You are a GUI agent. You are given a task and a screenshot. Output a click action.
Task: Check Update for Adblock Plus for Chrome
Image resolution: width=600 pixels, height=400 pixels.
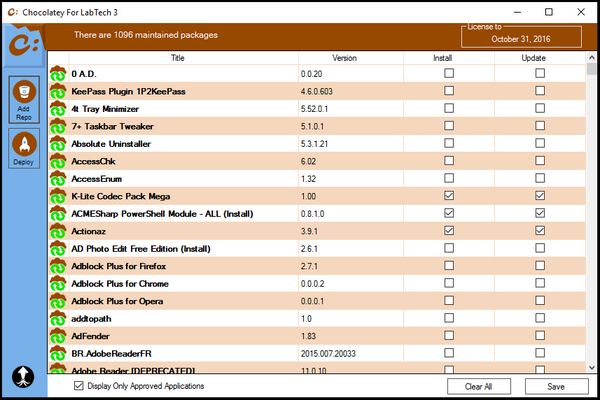540,283
